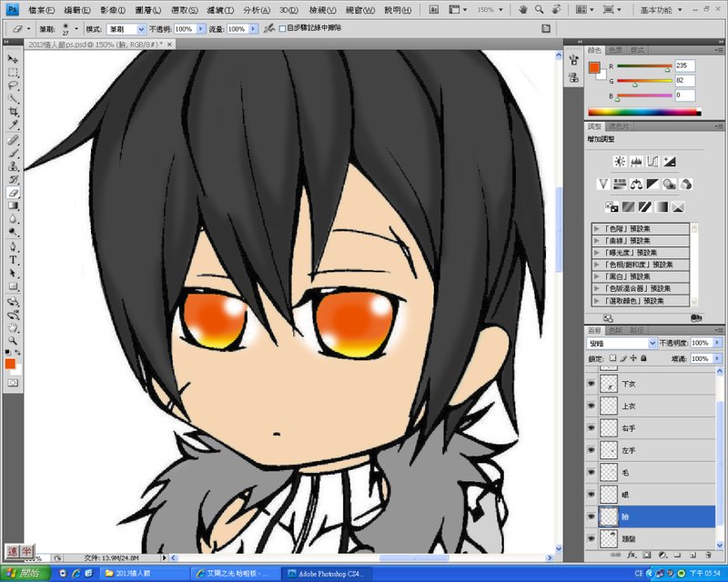Hide the selected 臉 layer
Viewport: 728px width, 582px height.
click(591, 517)
